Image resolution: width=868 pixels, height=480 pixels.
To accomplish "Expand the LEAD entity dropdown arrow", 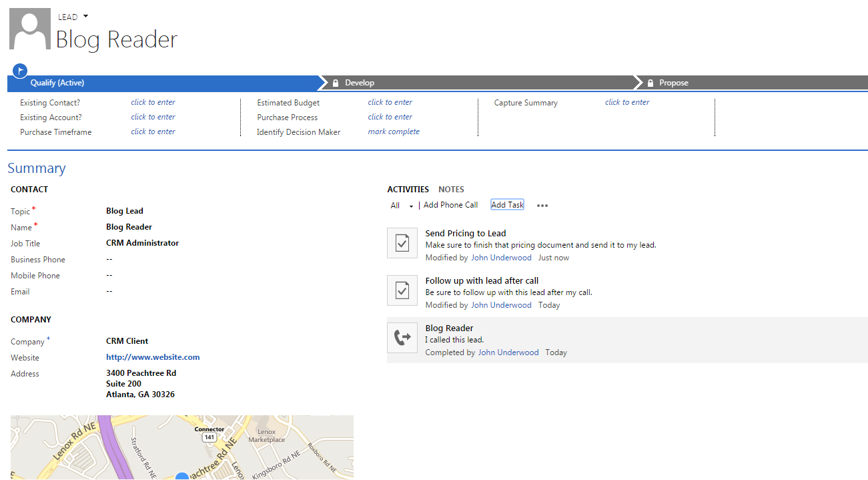I will (x=85, y=17).
